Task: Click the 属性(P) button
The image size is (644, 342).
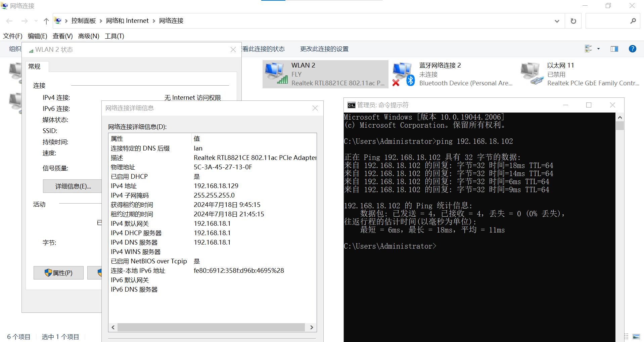Action: pyautogui.click(x=58, y=273)
